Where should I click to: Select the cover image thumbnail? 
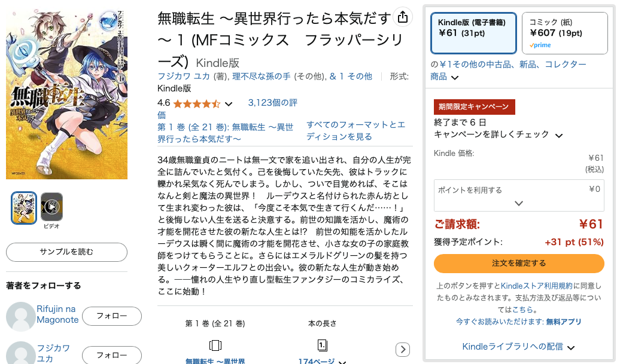[x=24, y=207]
